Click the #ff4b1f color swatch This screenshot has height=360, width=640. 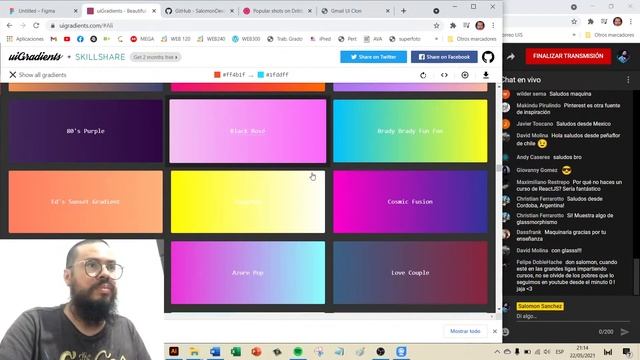click(217, 75)
